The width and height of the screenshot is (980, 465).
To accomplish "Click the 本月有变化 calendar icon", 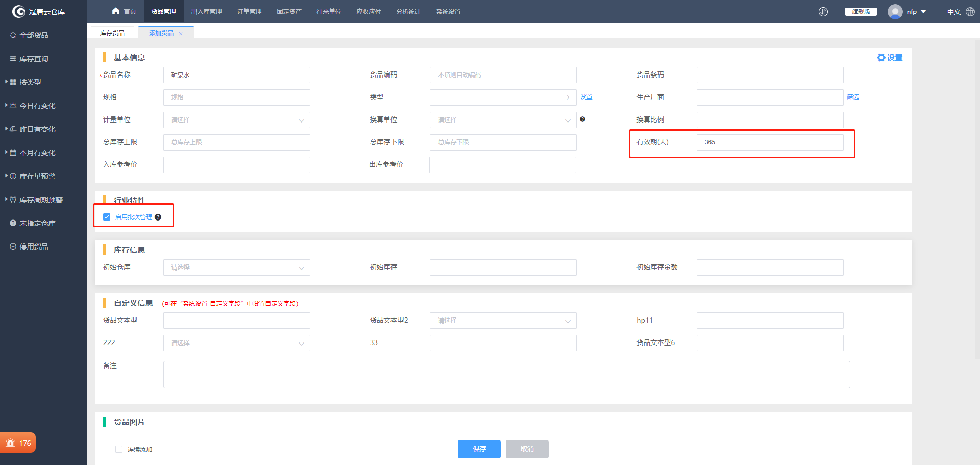I will [13, 153].
